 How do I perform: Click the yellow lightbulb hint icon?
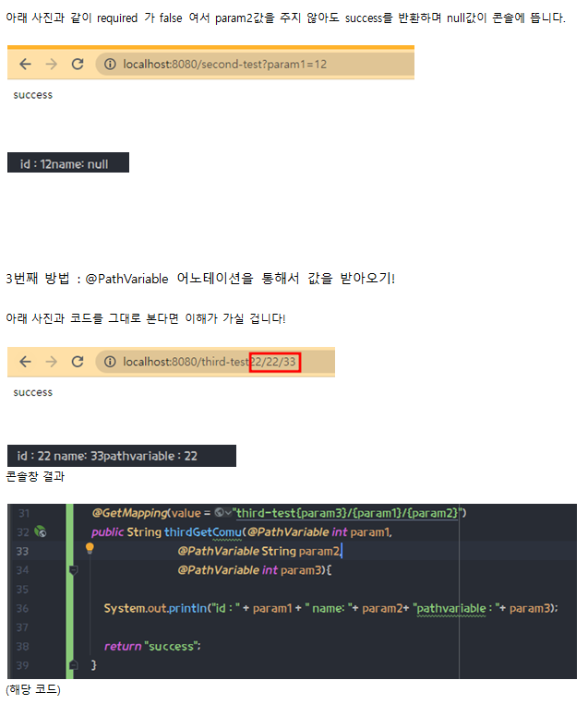pyautogui.click(x=90, y=548)
